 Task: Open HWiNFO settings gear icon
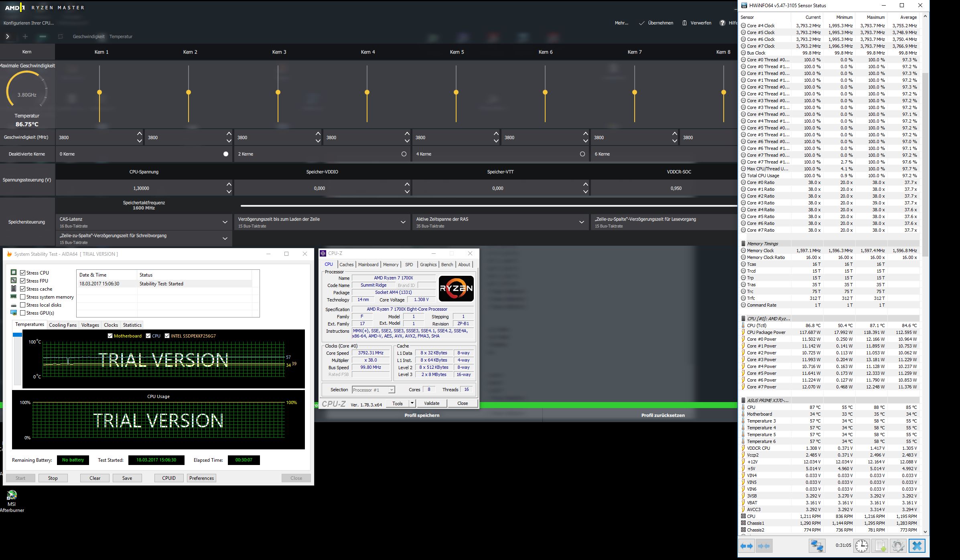pos(898,546)
